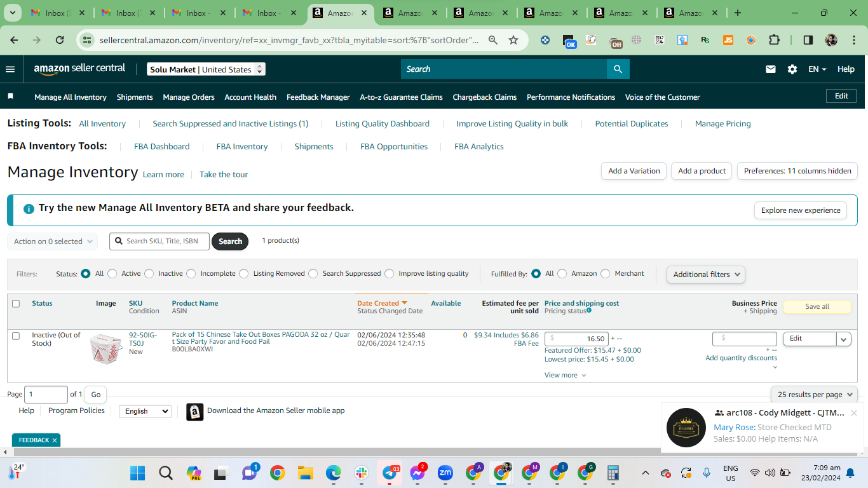Expand the Additional filters dropdown

pyautogui.click(x=706, y=274)
